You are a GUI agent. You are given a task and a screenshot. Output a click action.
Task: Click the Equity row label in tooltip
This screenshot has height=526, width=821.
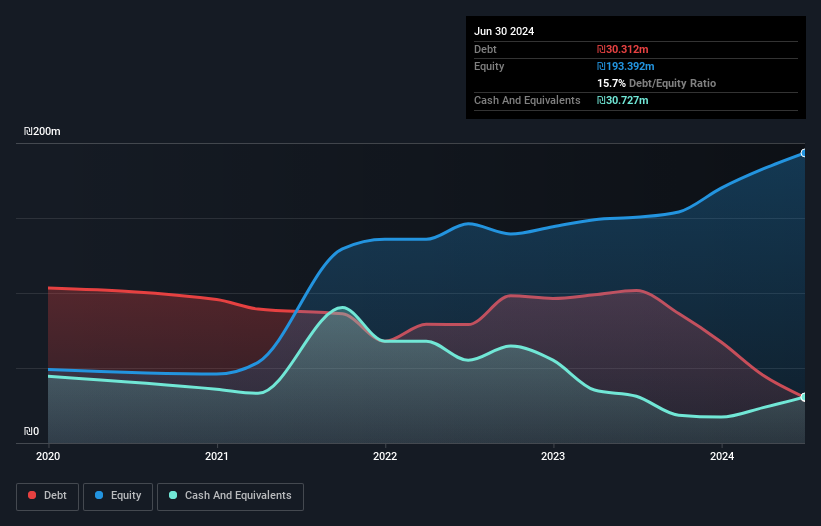(x=489, y=66)
